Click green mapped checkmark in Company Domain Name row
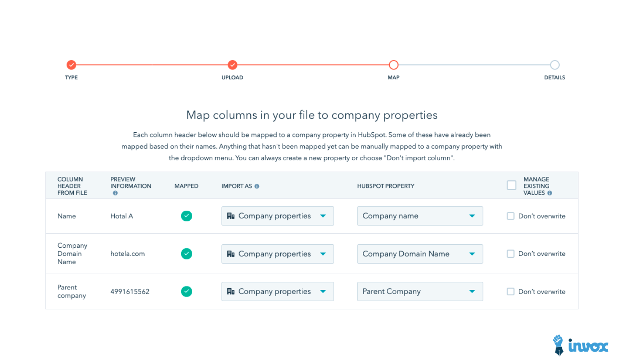The width and height of the screenshot is (617, 364). [186, 254]
